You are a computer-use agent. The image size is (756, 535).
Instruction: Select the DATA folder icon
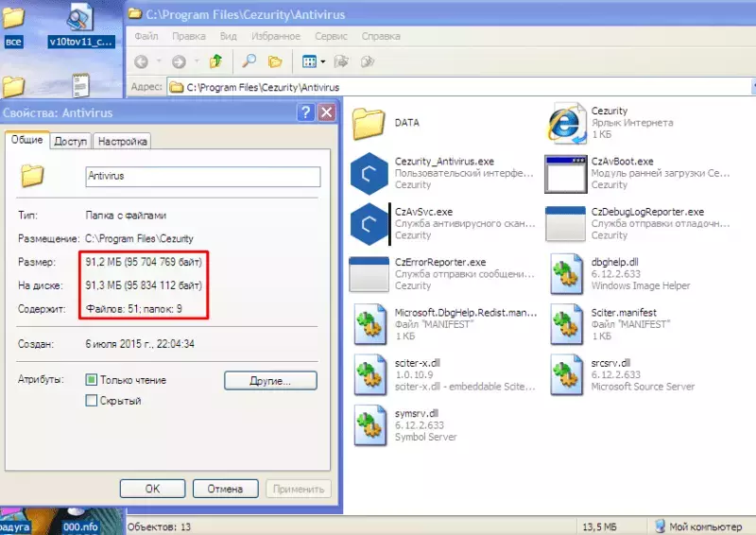point(369,124)
